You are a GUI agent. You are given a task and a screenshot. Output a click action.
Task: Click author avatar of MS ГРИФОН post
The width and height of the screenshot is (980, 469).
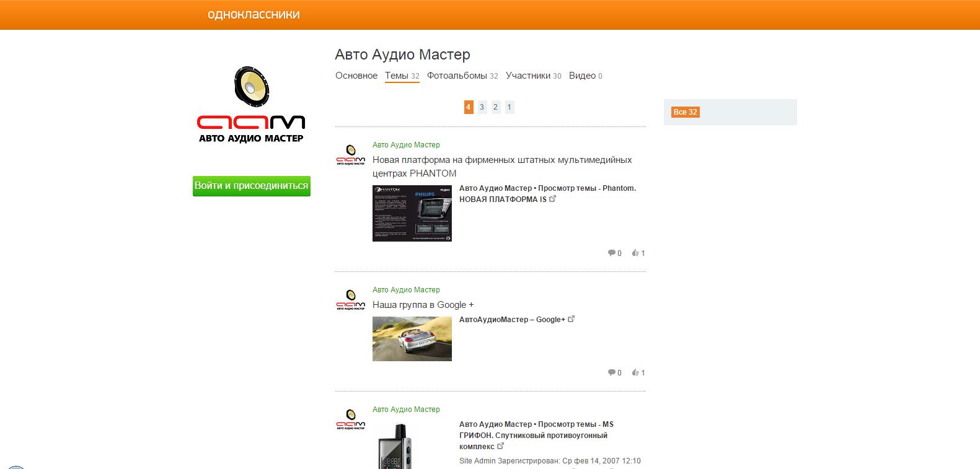351,419
